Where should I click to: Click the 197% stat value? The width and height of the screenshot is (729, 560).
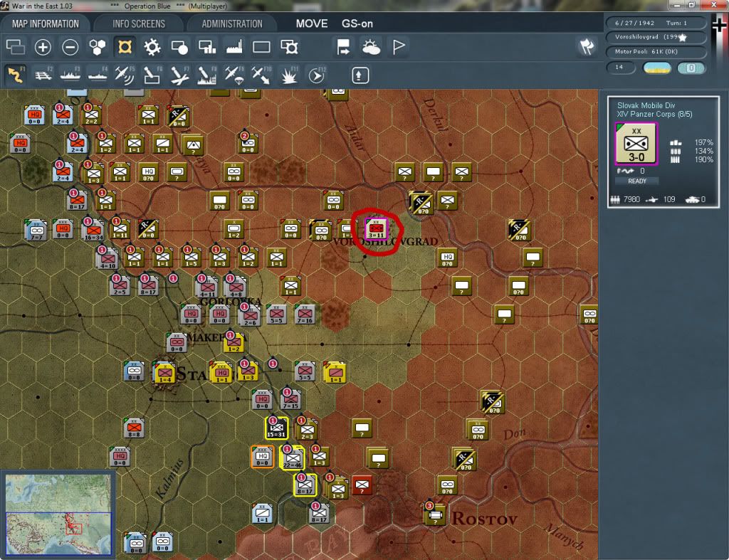[x=703, y=143]
